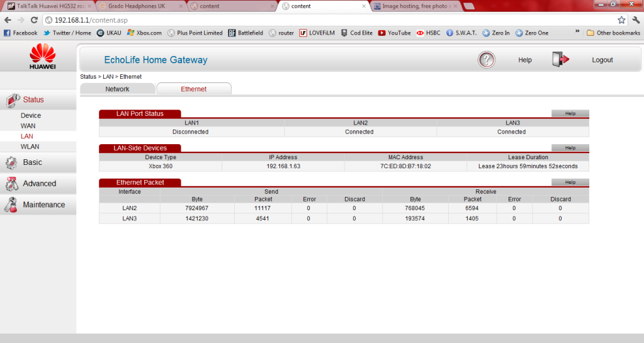Open the Chrome wrench menu
The image size is (644, 343).
(x=636, y=20)
